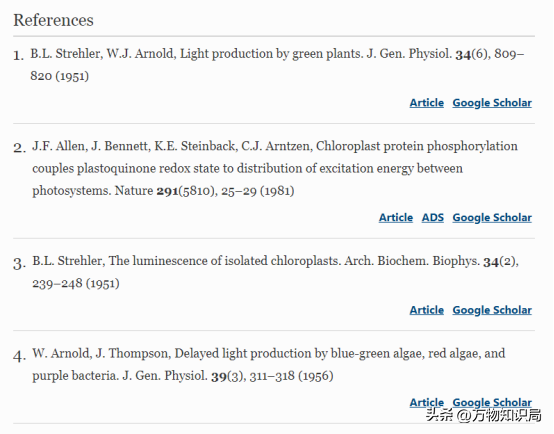
Task: Open Article link for Allen chloroplast phosphorylation reference
Action: click(396, 218)
